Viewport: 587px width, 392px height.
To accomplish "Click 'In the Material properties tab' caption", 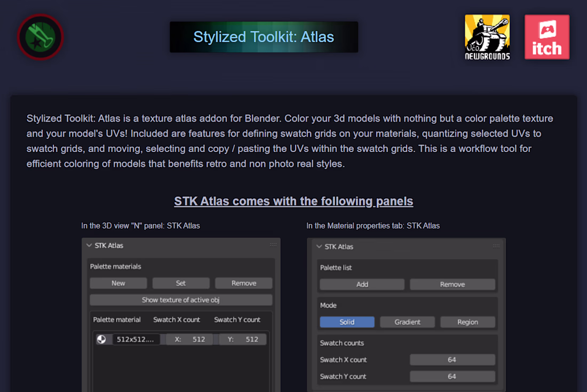I will 373,226.
